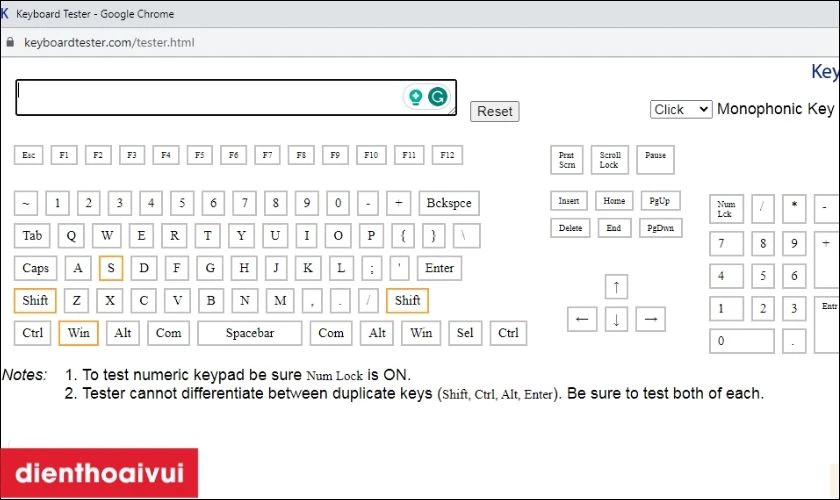Open the Click sound mode dropdown
Image resolution: width=840 pixels, height=500 pixels.
[x=681, y=109]
